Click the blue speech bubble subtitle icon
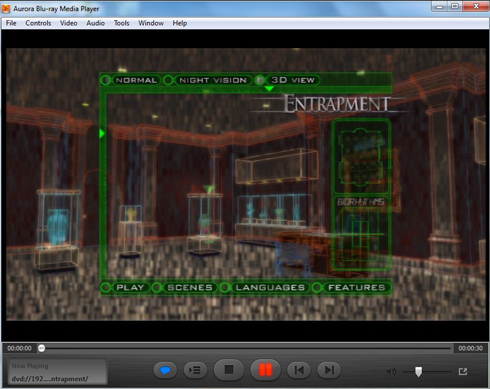The image size is (490, 389). [165, 370]
